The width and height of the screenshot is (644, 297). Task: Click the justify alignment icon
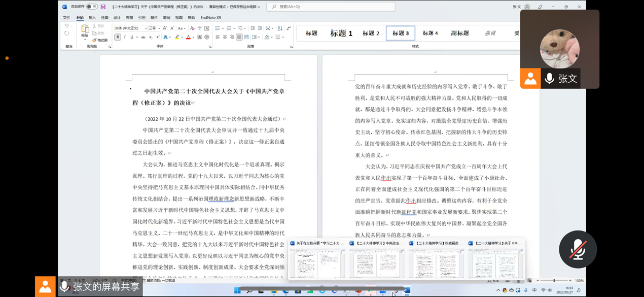pyautogui.click(x=239, y=37)
